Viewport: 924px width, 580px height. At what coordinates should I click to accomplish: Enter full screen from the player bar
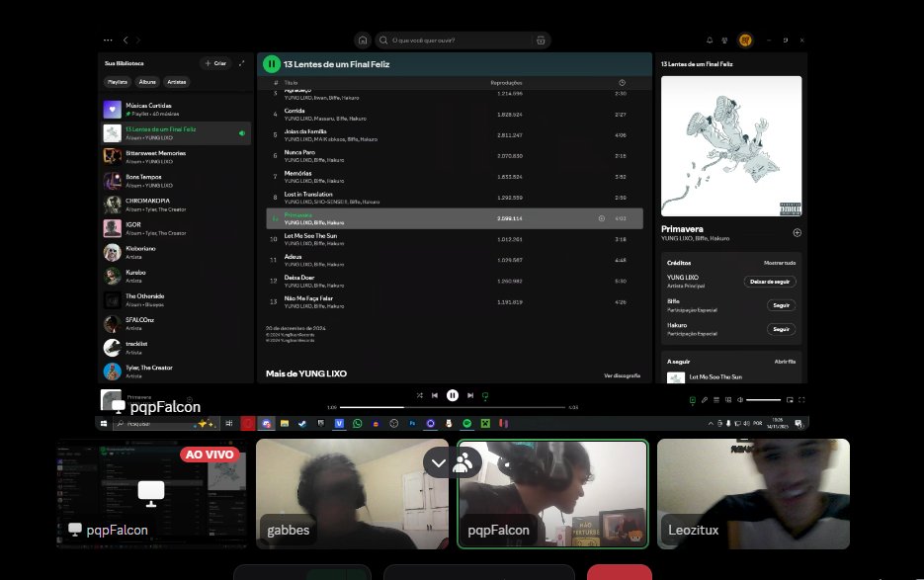pyautogui.click(x=802, y=399)
